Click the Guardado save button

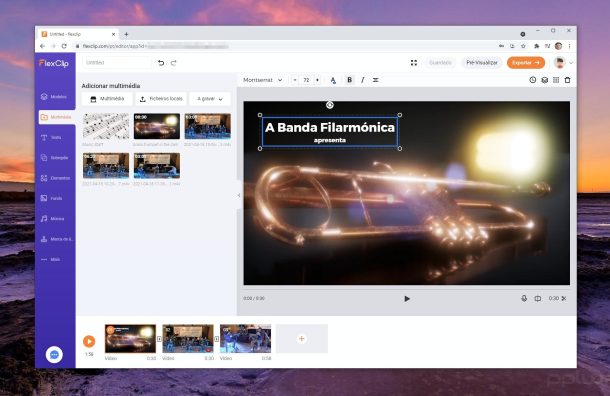click(x=440, y=63)
